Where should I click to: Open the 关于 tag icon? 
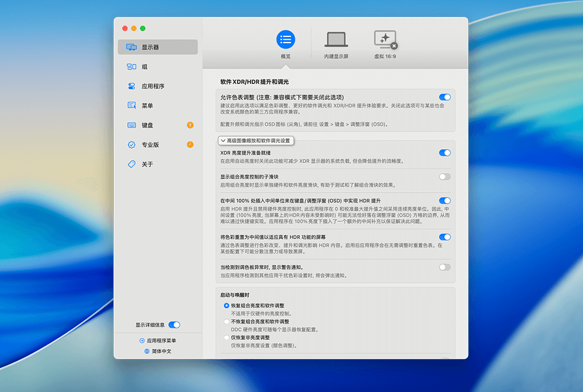[x=132, y=165]
